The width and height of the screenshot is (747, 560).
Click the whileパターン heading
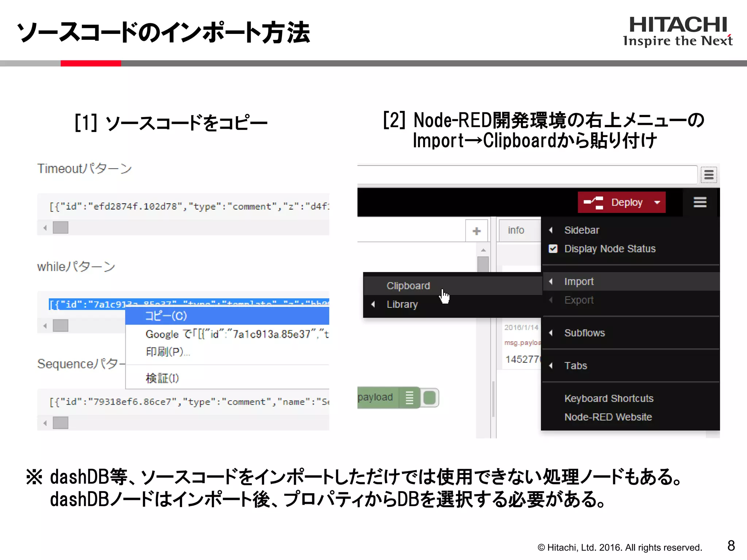pyautogui.click(x=76, y=267)
